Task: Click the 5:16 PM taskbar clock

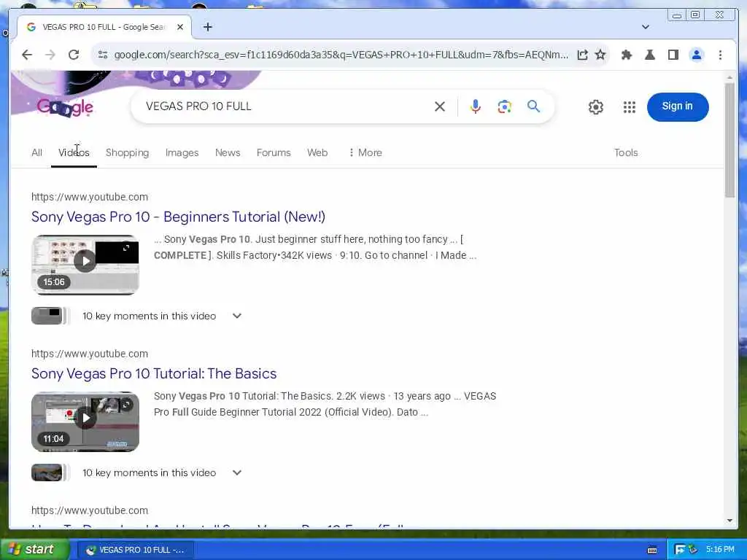Action: (x=720, y=550)
